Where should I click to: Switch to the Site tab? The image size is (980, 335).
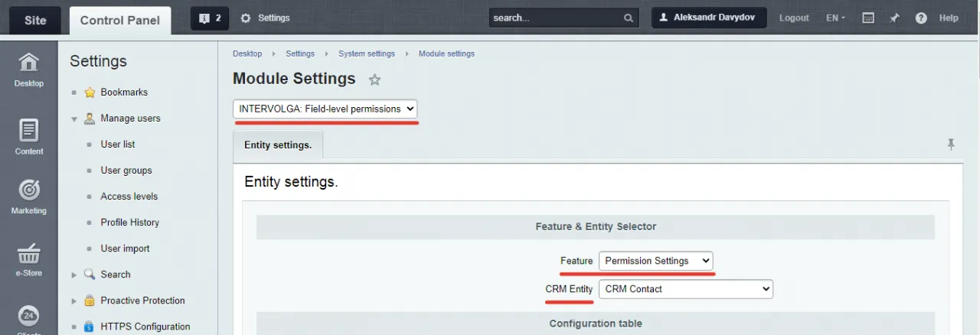click(35, 20)
